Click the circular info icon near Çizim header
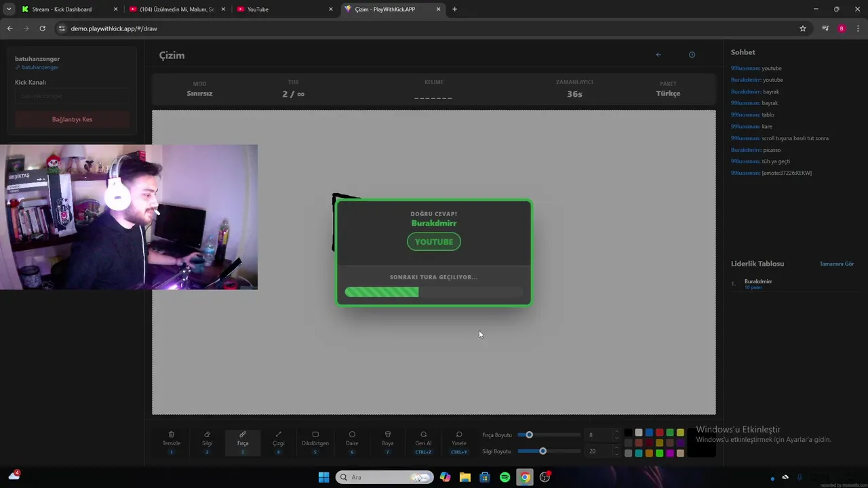The image size is (868, 488). [x=692, y=55]
